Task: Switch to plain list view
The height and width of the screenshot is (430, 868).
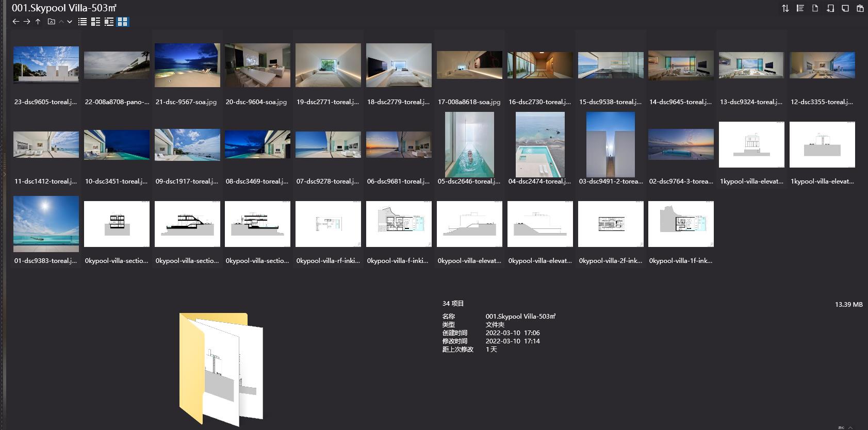Action: coord(83,22)
